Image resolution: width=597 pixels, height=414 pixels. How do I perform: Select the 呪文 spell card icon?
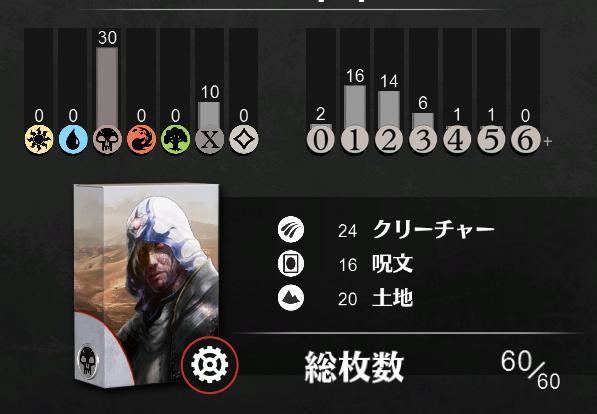click(291, 264)
